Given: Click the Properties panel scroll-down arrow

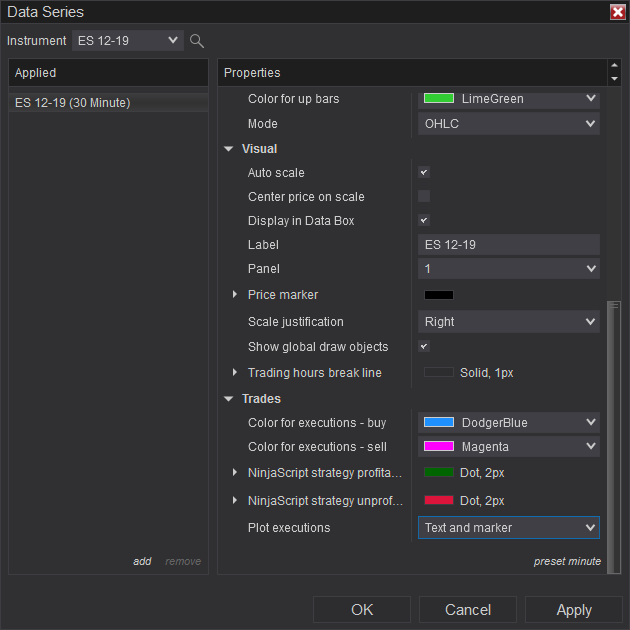Looking at the screenshot, I should [614, 78].
